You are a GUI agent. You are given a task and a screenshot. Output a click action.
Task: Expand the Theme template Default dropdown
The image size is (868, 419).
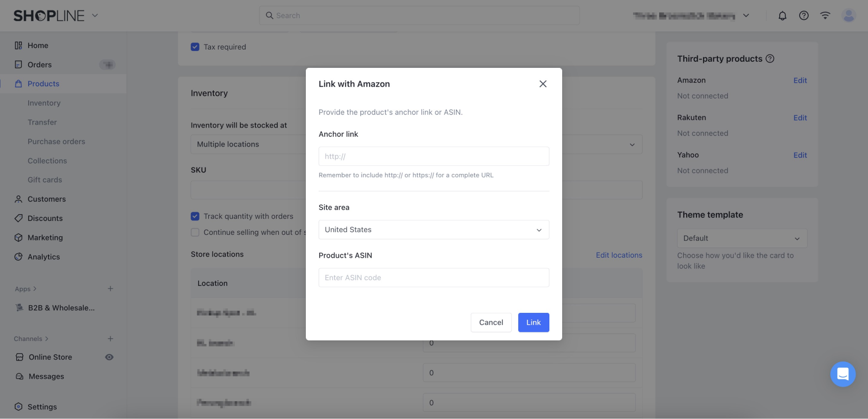click(x=742, y=238)
